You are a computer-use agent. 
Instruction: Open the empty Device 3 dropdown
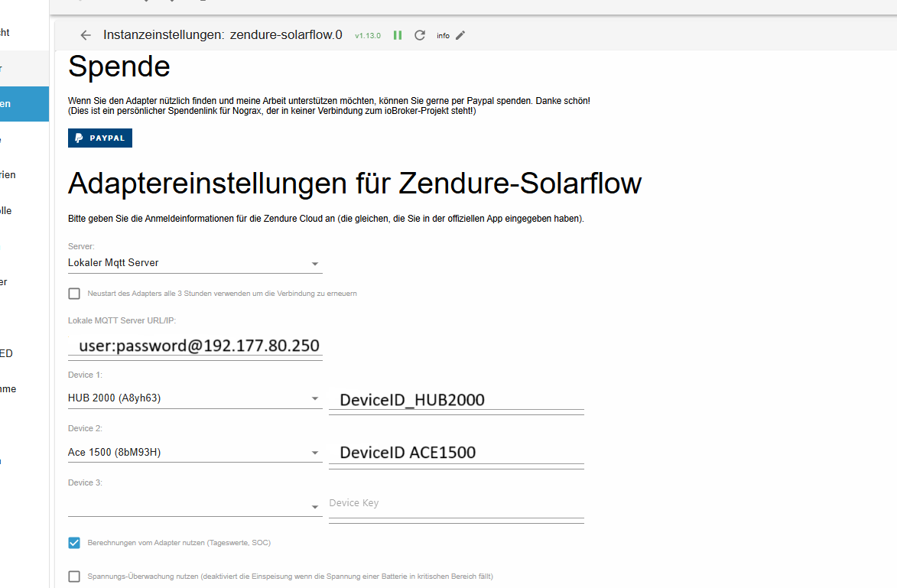195,506
